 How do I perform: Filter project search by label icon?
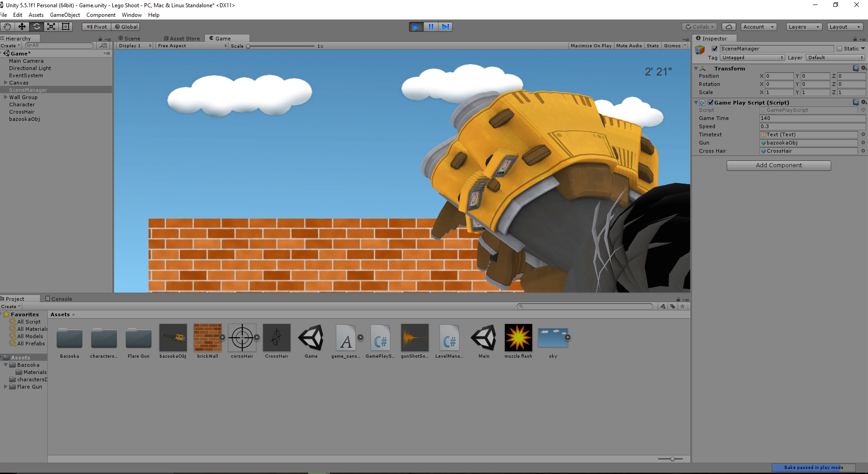(x=673, y=306)
